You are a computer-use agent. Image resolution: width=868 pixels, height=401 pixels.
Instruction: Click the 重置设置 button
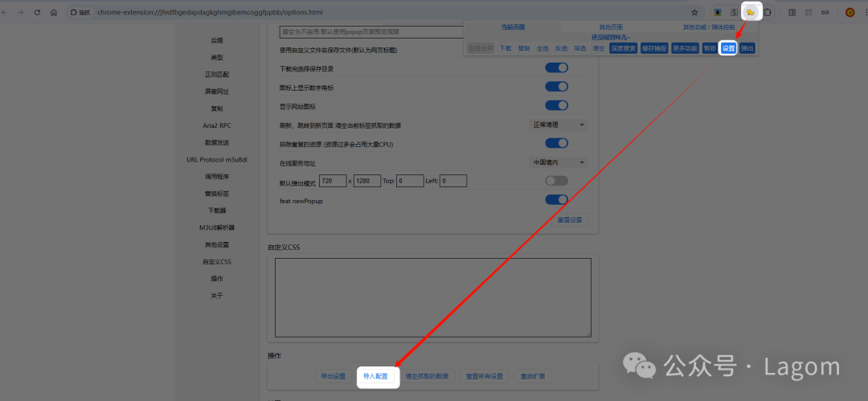570,220
